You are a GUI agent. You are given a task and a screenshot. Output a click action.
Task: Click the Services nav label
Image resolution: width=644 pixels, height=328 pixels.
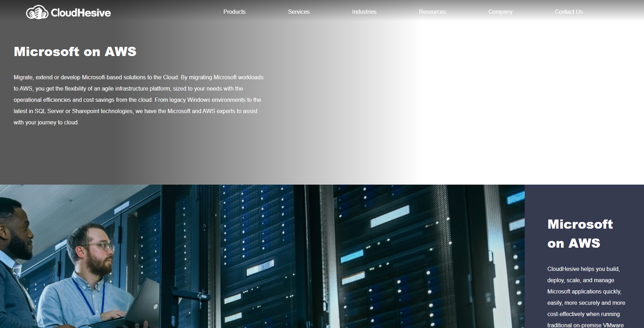pos(299,12)
